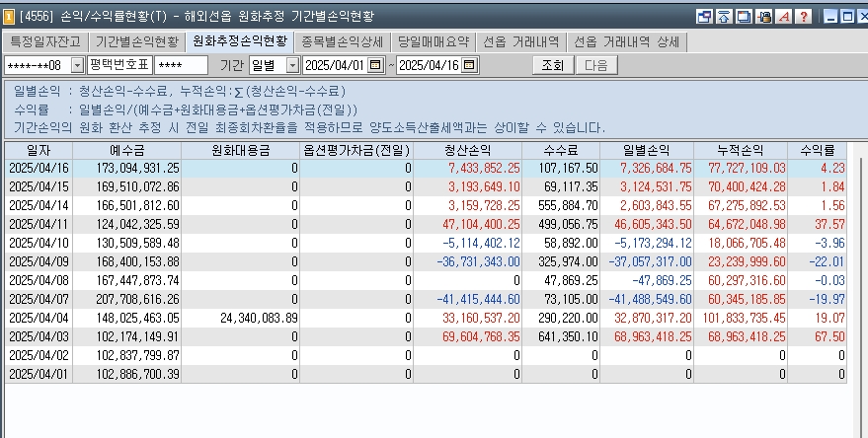Select the 2025/04/02 date cell

coord(39,355)
